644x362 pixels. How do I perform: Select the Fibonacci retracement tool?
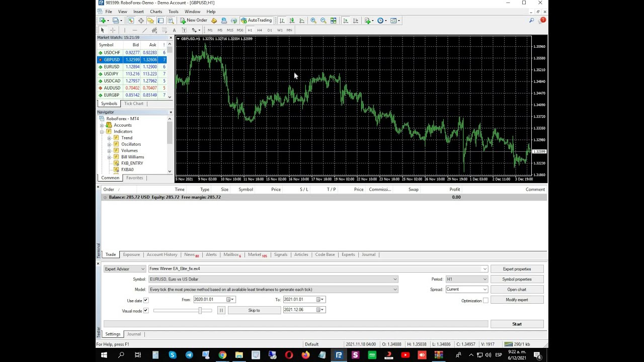164,30
